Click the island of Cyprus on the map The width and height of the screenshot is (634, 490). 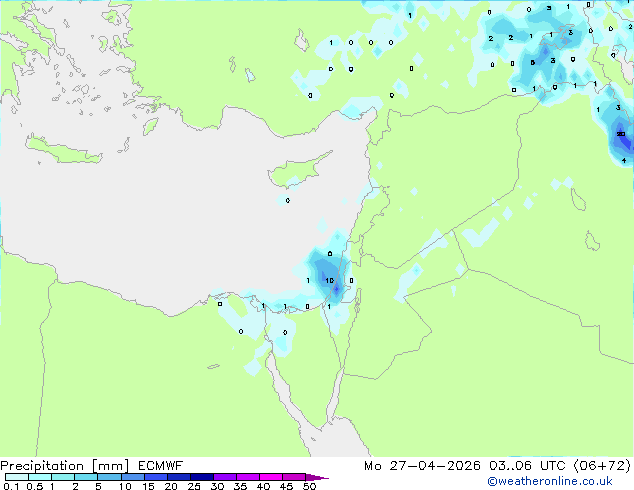297,170
